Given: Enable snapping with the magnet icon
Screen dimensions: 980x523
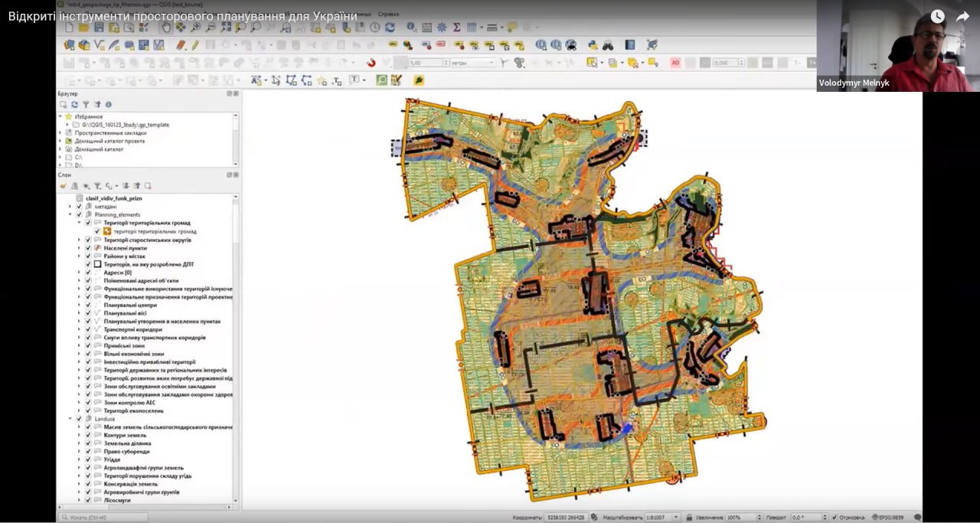Looking at the screenshot, I should (x=371, y=63).
